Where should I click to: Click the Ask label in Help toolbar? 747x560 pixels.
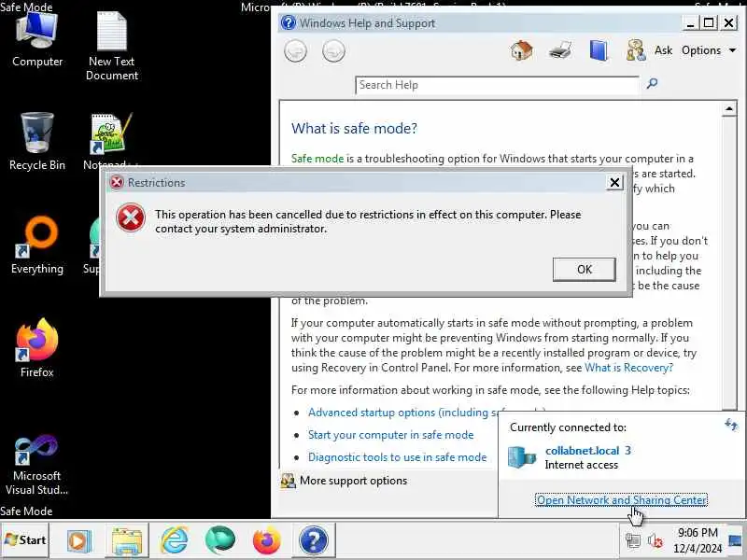(x=663, y=50)
